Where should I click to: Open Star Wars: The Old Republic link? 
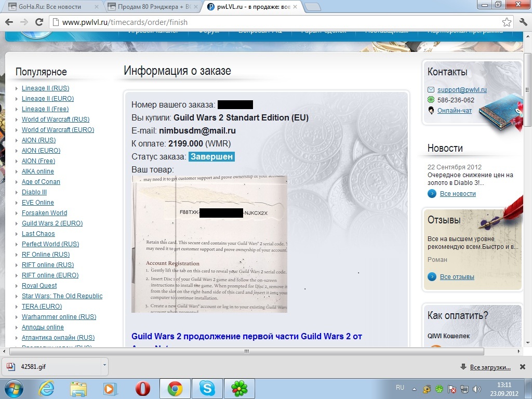(x=62, y=296)
